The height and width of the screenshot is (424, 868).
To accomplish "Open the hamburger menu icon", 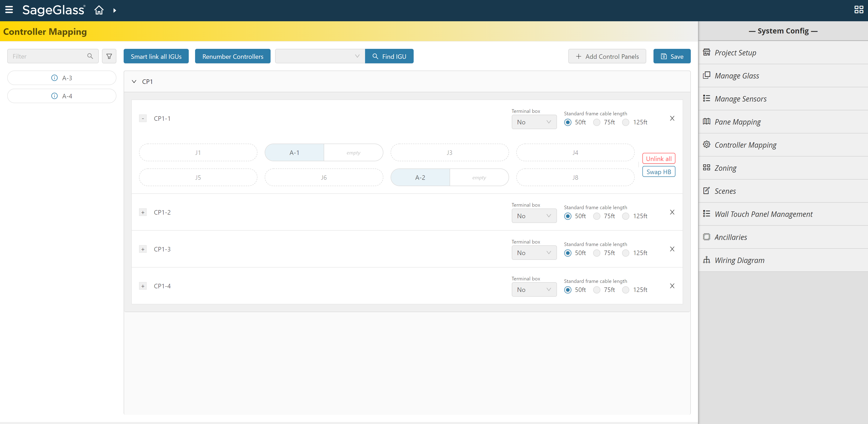I will coord(9,10).
